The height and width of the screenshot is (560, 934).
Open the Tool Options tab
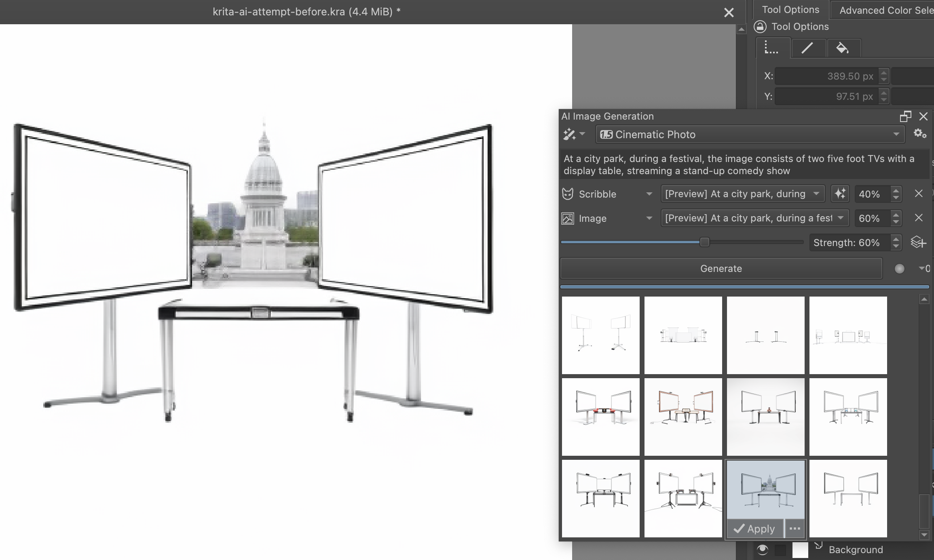(791, 9)
